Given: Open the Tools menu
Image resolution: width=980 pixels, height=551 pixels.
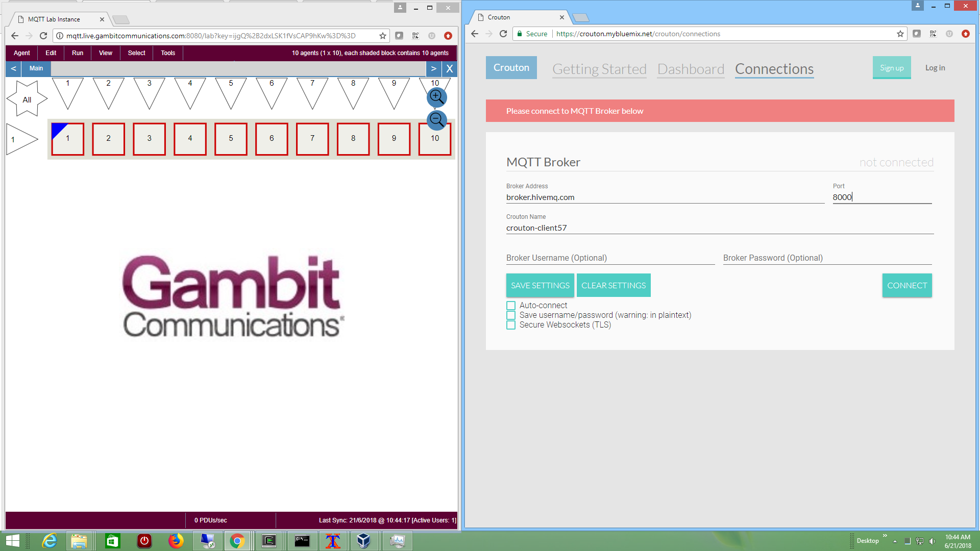Looking at the screenshot, I should click(x=168, y=53).
